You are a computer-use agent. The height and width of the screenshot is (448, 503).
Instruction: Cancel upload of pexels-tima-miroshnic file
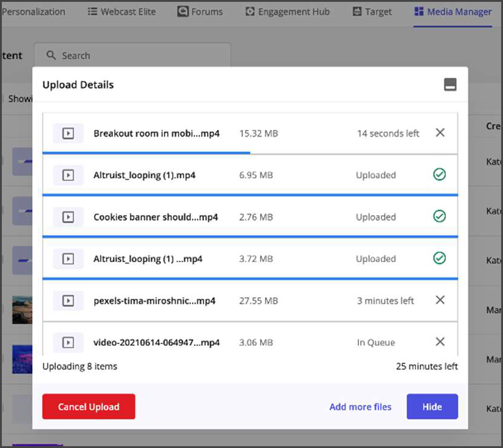[x=439, y=300]
